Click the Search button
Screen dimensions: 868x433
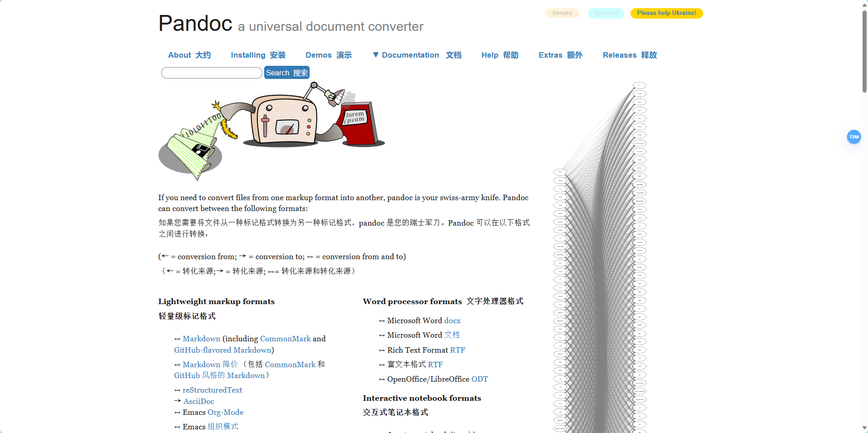pyautogui.click(x=287, y=73)
